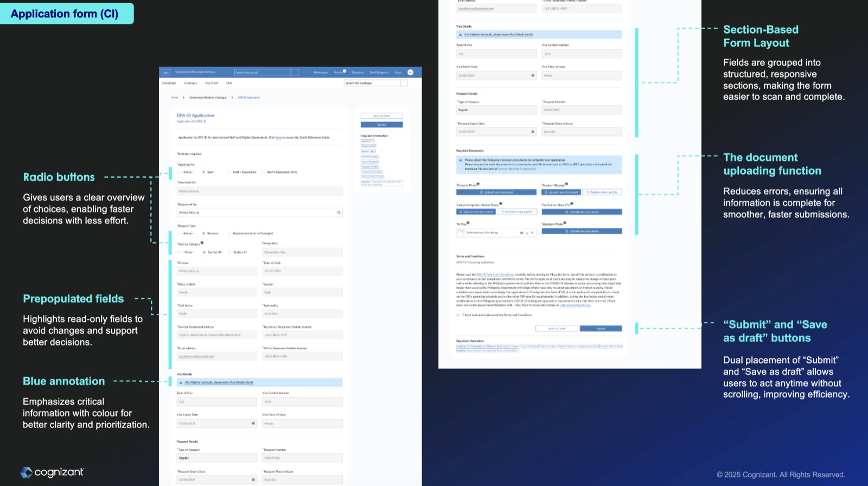Screen dimensions: 868x486
Task: Click Upload new document under Curriculum Vitae
Action: 582,212
